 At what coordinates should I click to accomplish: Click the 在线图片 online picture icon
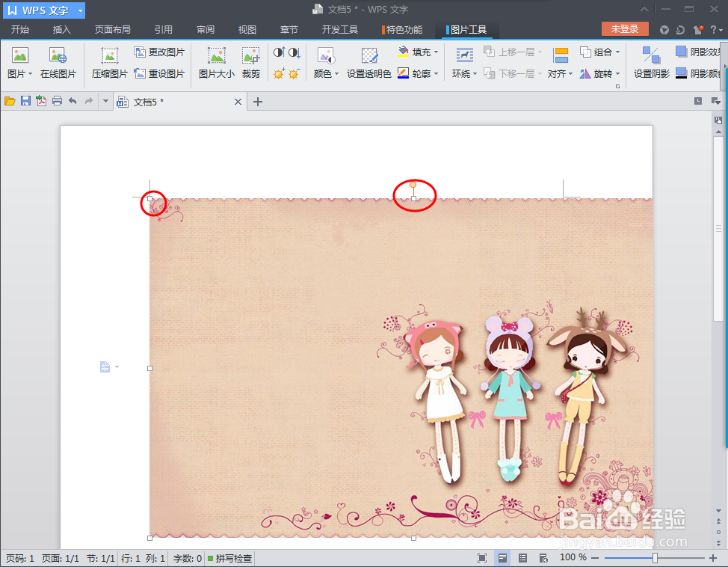pos(58,55)
